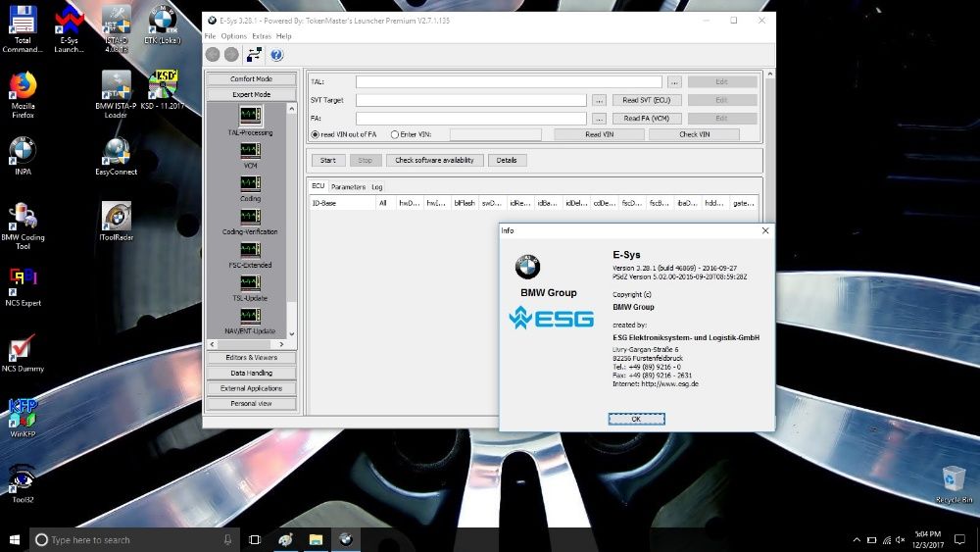The height and width of the screenshot is (552, 980).
Task: Click the blue help question mark icon
Action: click(x=276, y=55)
